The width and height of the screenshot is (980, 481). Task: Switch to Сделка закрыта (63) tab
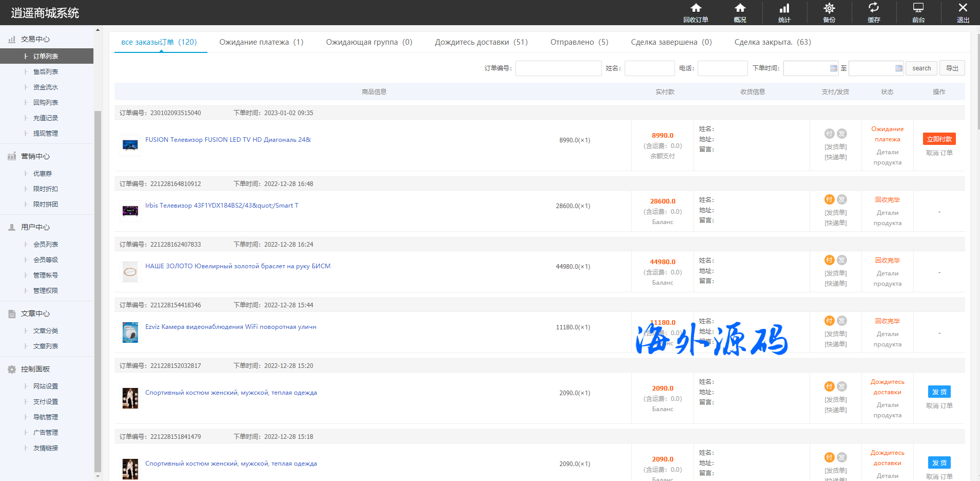tap(772, 42)
